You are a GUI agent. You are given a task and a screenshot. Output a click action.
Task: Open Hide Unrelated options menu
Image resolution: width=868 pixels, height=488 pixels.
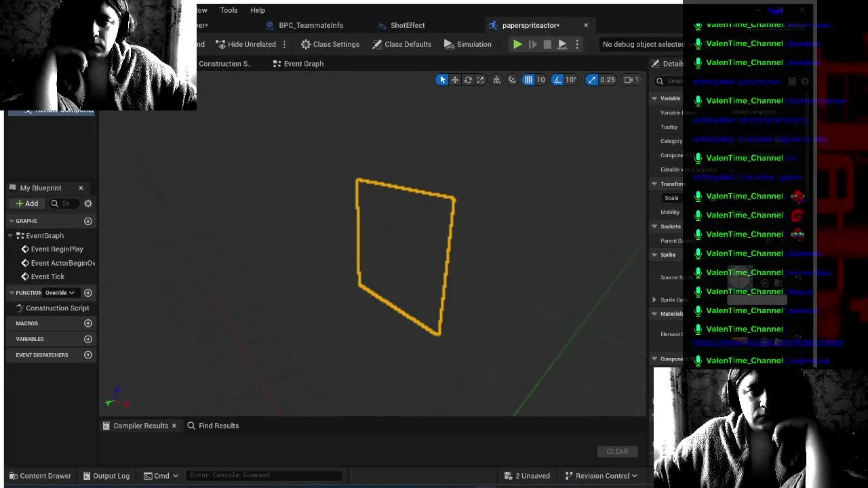click(284, 44)
